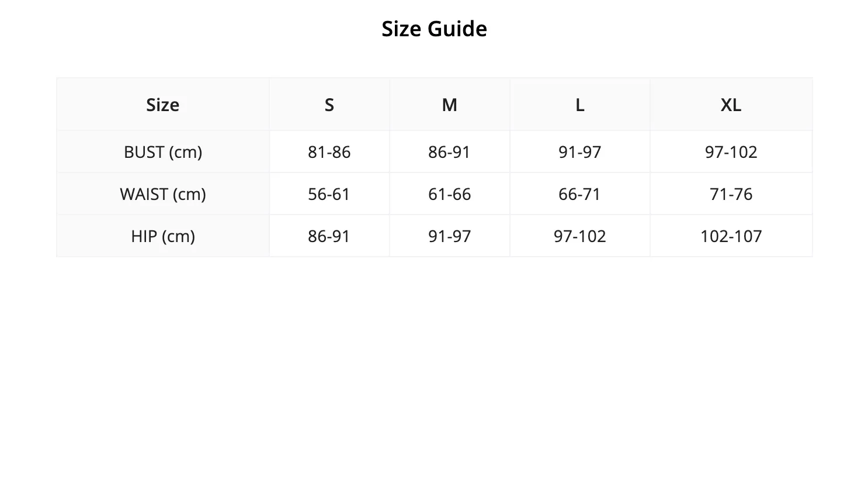Screen dimensions: 868x504
Task: Click hip value 102-107 for size XL
Action: tap(731, 236)
